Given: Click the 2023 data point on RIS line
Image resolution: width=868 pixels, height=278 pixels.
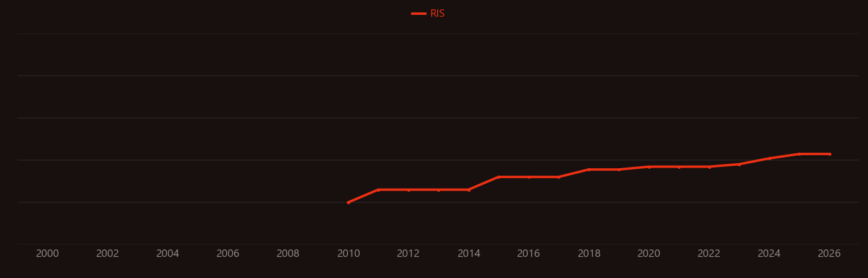Looking at the screenshot, I should click(739, 164).
